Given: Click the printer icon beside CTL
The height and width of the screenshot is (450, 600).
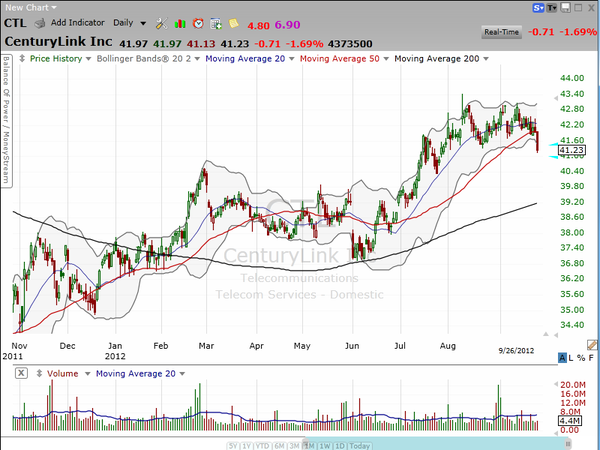Looking at the screenshot, I should tap(39, 23).
